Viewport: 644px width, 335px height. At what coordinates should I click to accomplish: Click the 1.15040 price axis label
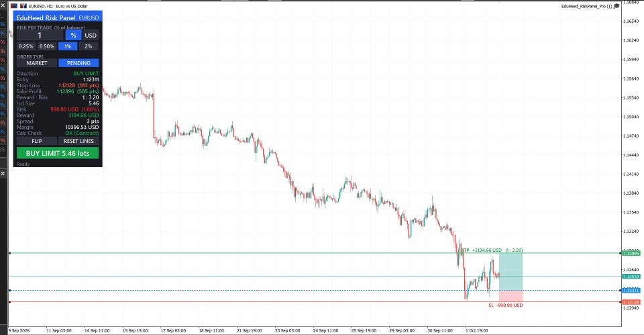tap(631, 117)
